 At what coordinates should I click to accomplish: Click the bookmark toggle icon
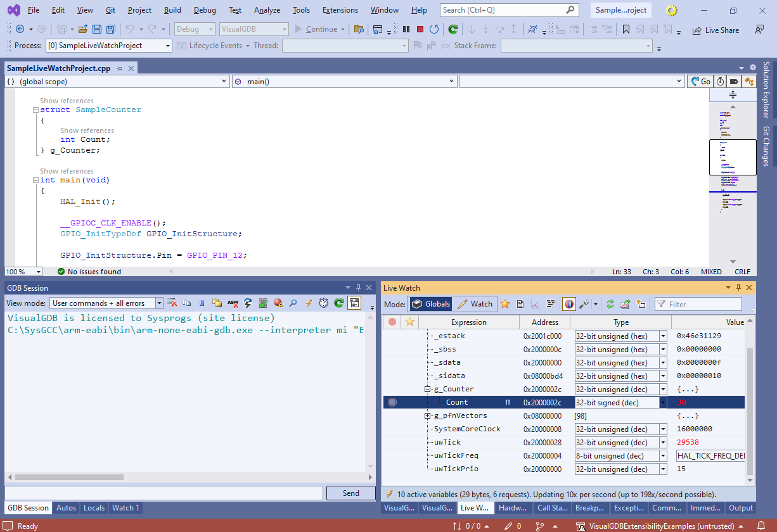tap(626, 29)
